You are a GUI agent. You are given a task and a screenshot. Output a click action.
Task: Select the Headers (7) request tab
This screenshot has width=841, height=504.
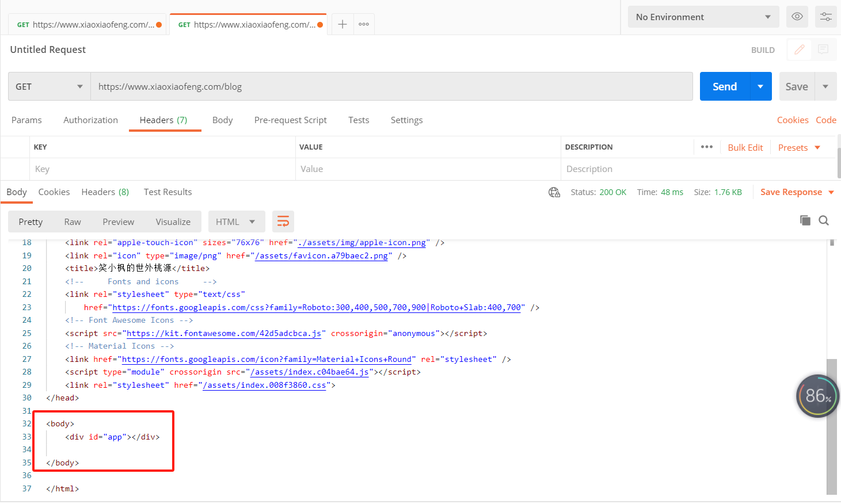click(x=163, y=120)
